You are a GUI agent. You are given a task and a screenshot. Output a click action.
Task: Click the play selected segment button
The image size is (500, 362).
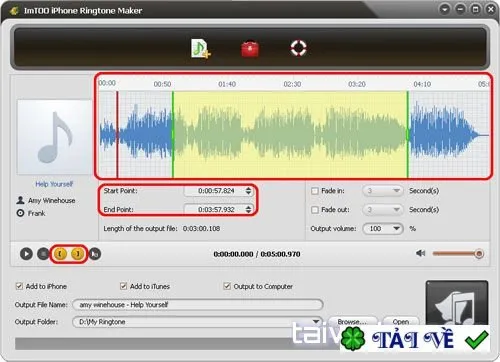95,254
